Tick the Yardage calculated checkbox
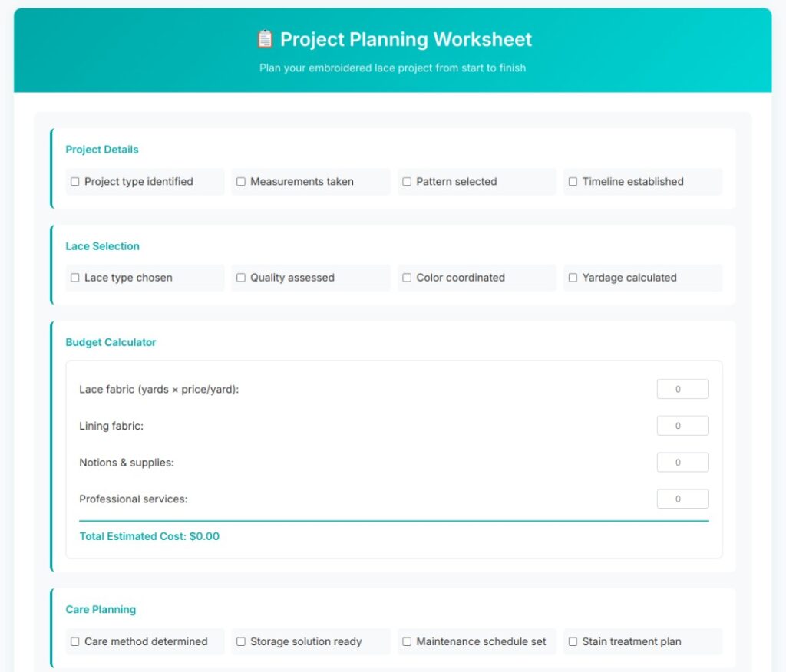The height and width of the screenshot is (672, 786). click(x=573, y=278)
